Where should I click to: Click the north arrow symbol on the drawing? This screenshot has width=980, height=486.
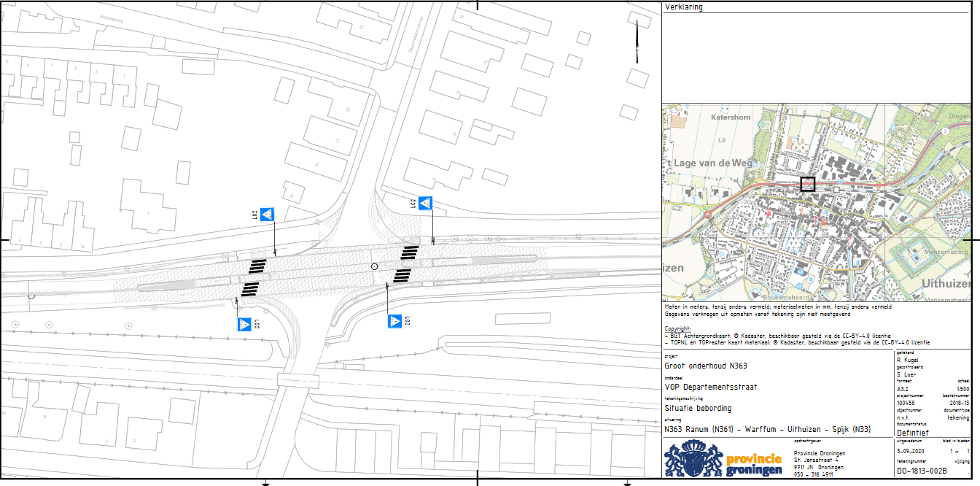[637, 42]
